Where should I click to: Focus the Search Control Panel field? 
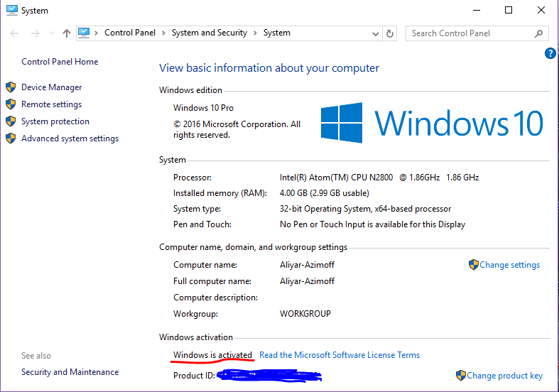pyautogui.click(x=469, y=33)
